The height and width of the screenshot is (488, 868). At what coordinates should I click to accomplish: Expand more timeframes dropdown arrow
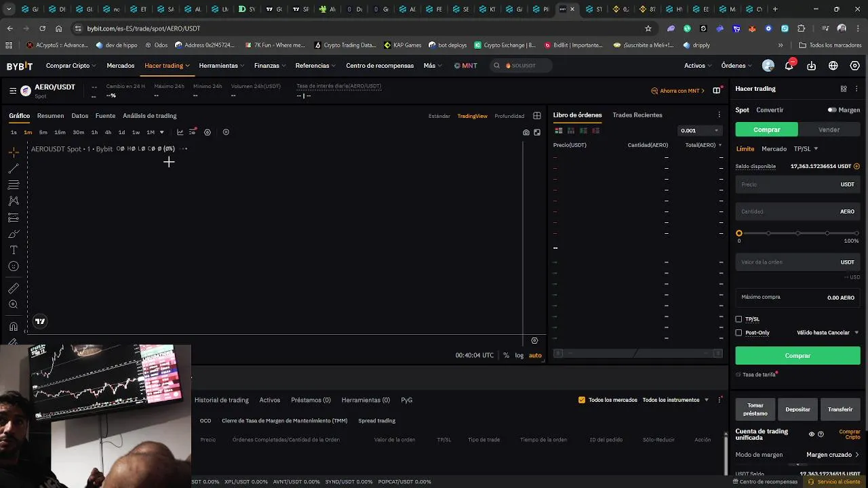coord(161,132)
